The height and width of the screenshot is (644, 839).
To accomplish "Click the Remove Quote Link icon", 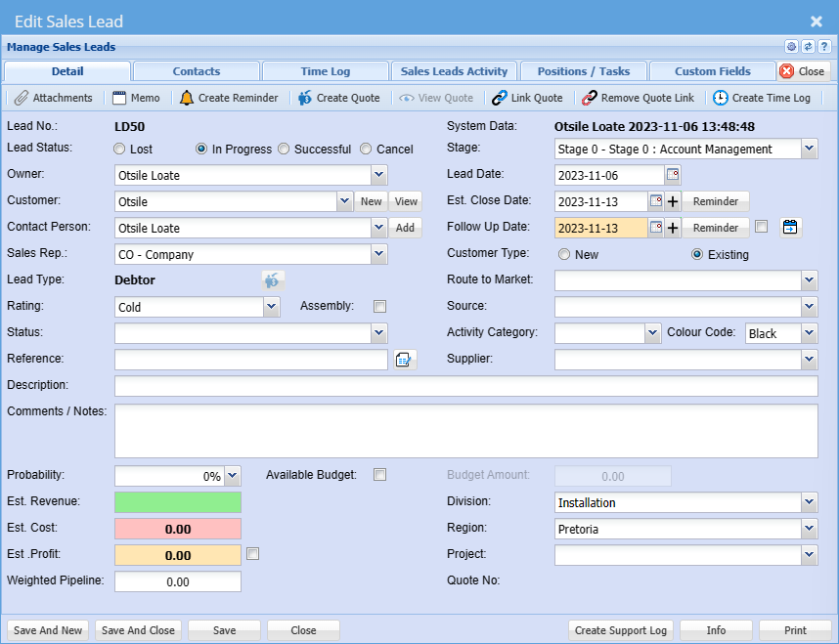I will [589, 98].
